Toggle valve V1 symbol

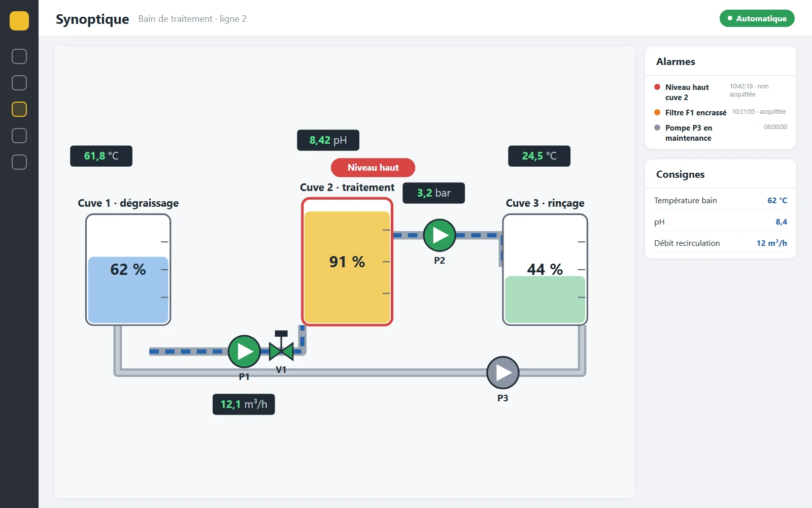click(281, 346)
